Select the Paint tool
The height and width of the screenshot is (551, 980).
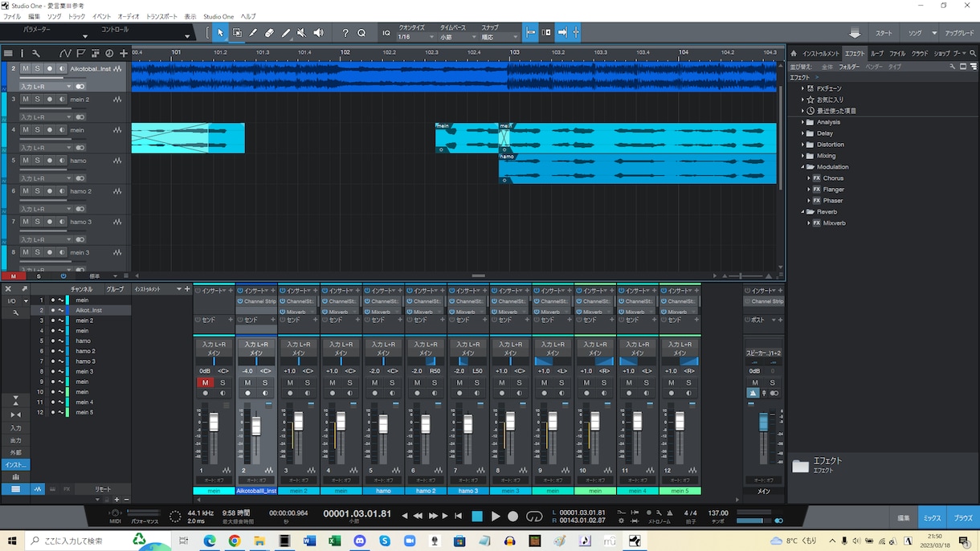[286, 33]
